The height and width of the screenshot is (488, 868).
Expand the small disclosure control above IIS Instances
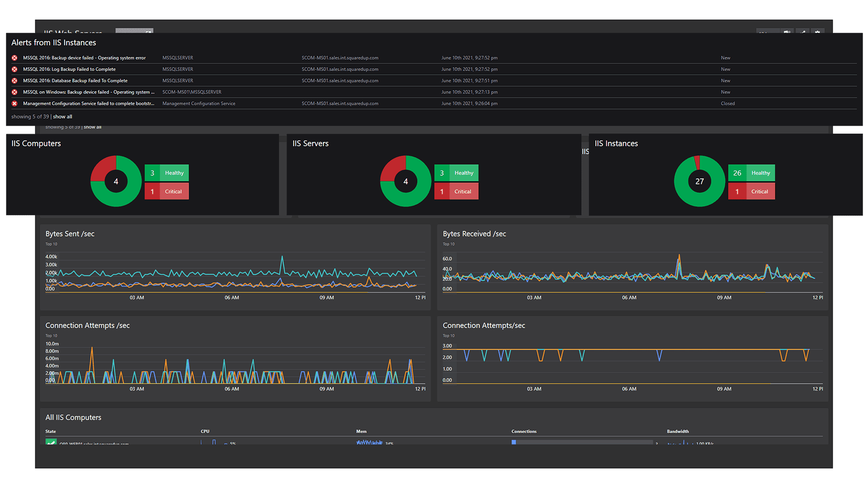[585, 139]
